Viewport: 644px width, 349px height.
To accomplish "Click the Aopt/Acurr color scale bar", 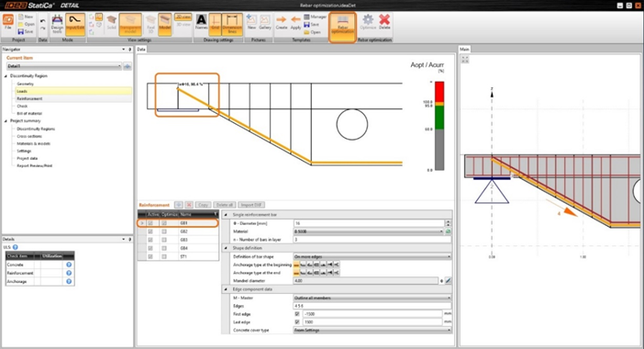I will point(439,126).
